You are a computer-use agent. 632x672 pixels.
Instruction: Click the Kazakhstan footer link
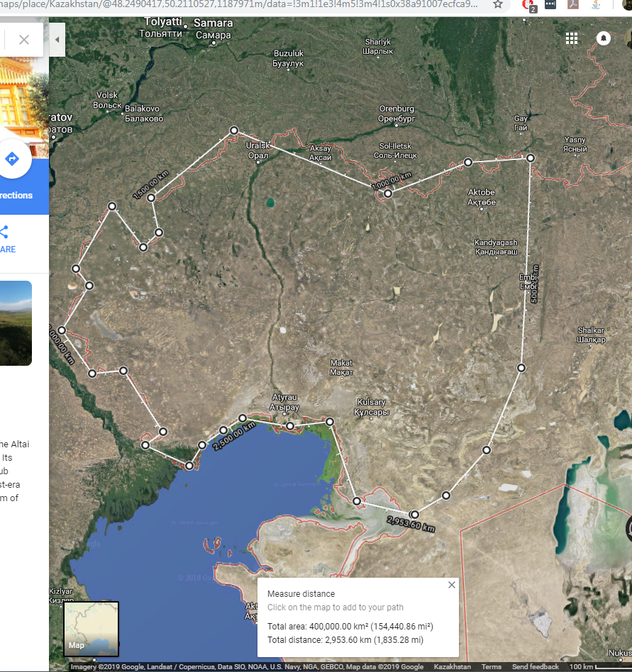pyautogui.click(x=452, y=667)
